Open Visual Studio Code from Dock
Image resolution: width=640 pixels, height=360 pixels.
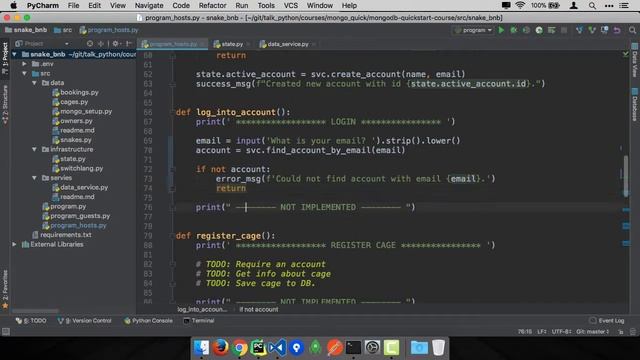pos(278,348)
